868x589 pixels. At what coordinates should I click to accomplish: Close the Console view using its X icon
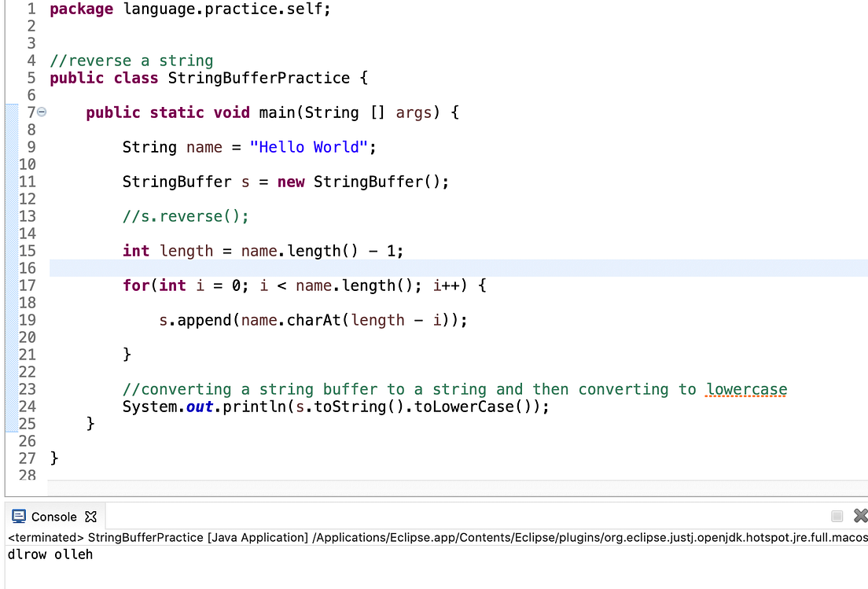click(90, 517)
